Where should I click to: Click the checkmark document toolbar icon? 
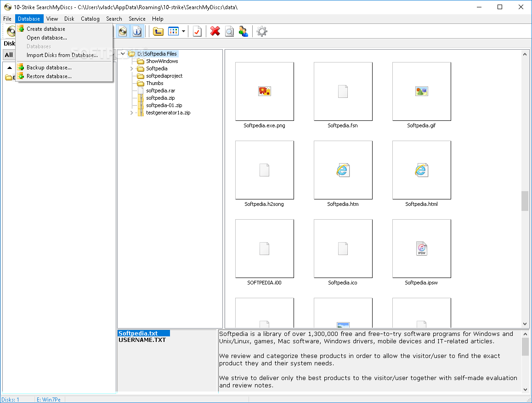point(197,32)
